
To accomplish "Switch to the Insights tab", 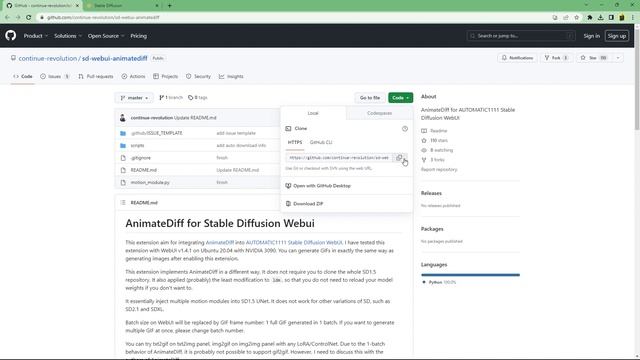I will coord(231,76).
